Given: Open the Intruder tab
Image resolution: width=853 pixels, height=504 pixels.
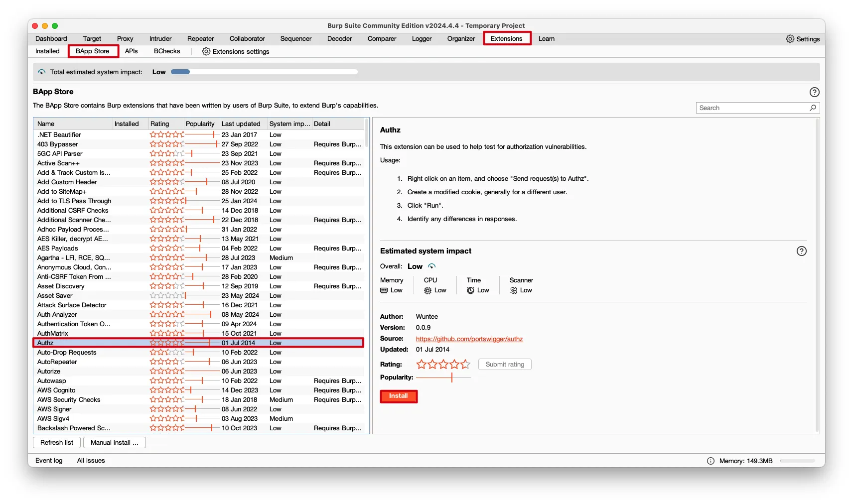Looking at the screenshot, I should [160, 39].
